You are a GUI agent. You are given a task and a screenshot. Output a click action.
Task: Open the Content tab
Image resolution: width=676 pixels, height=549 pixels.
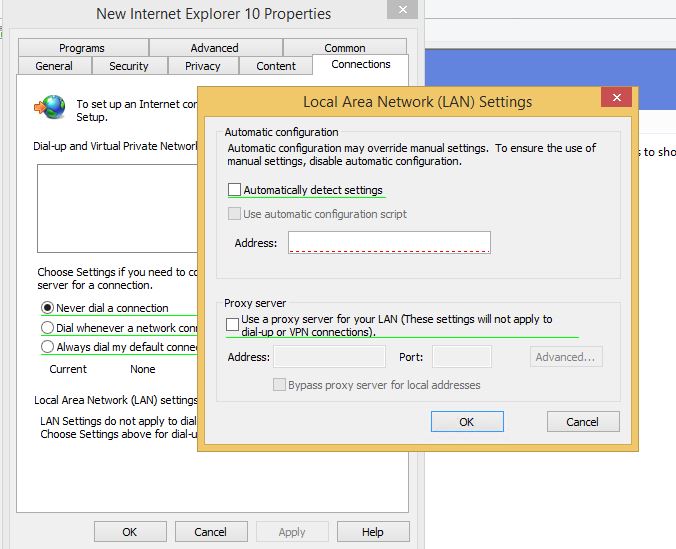pos(276,66)
